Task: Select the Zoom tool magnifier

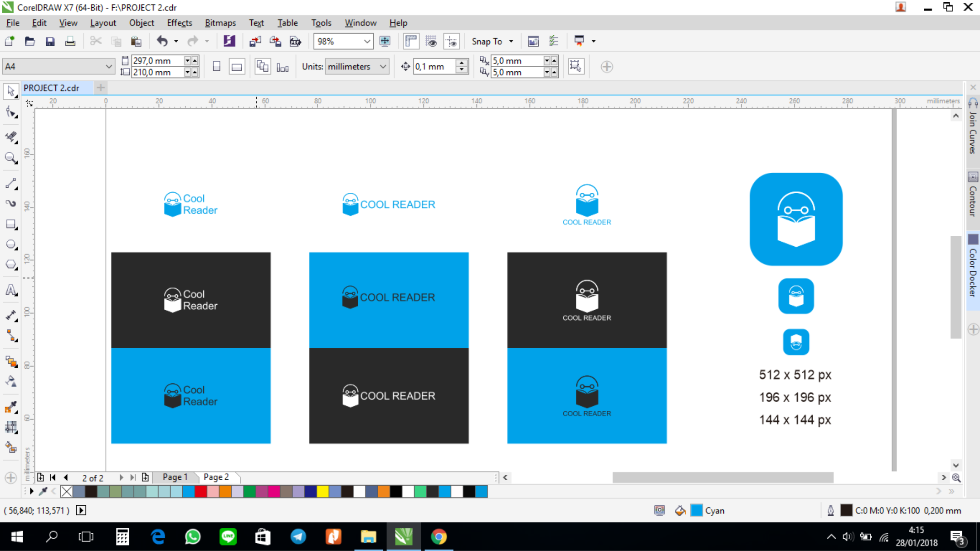Action: [x=10, y=158]
